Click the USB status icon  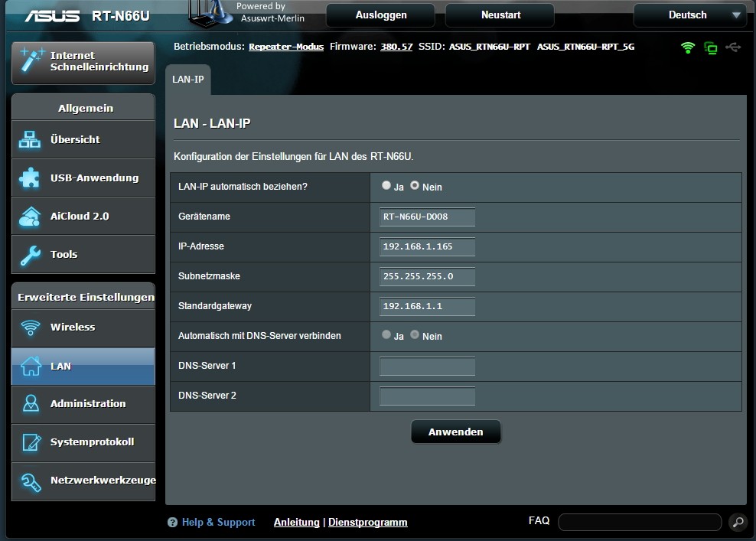pos(733,47)
